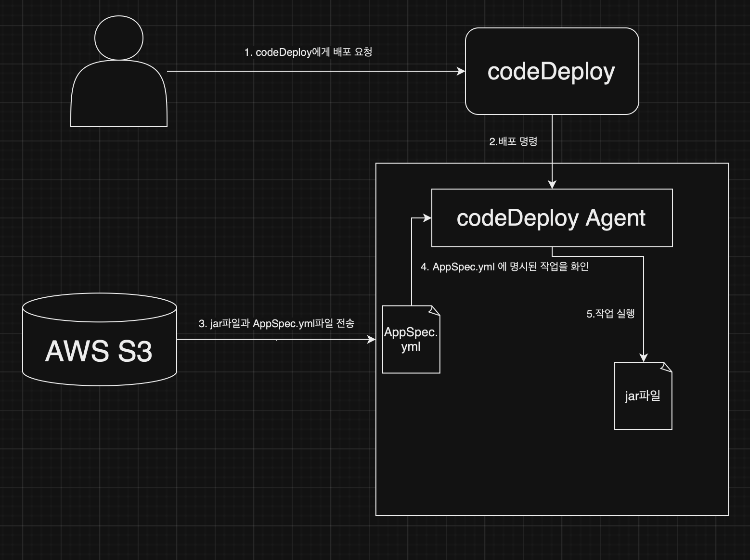Viewport: 750px width, 560px height.
Task: Click the label '2.배포 명령'
Action: point(513,141)
